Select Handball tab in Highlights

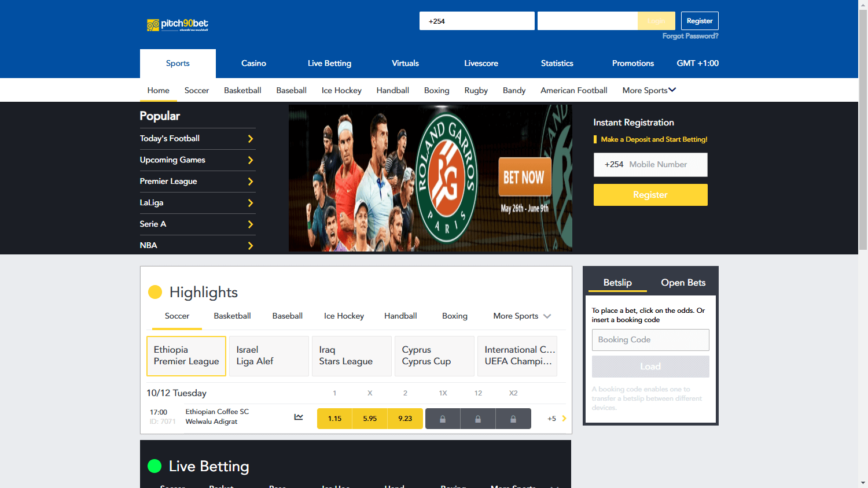(400, 316)
